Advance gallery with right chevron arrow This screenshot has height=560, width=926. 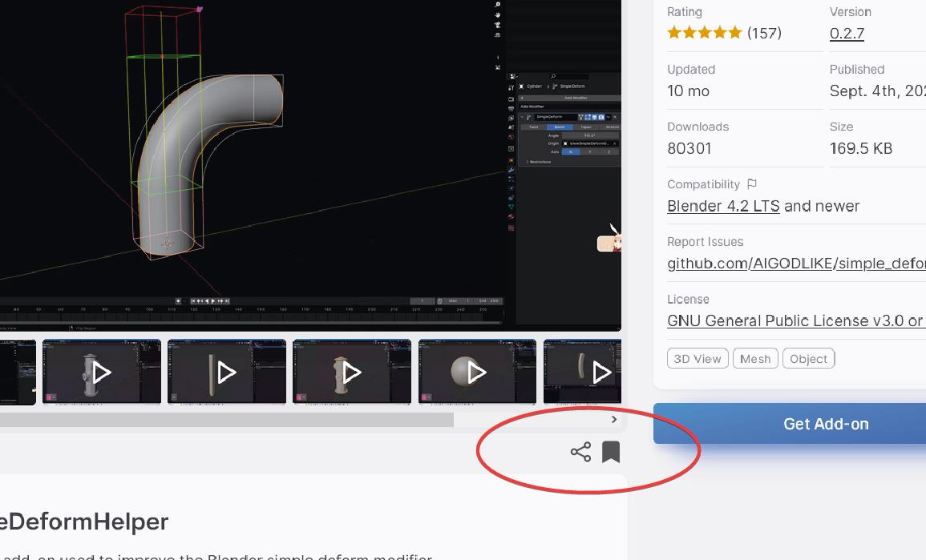point(614,419)
